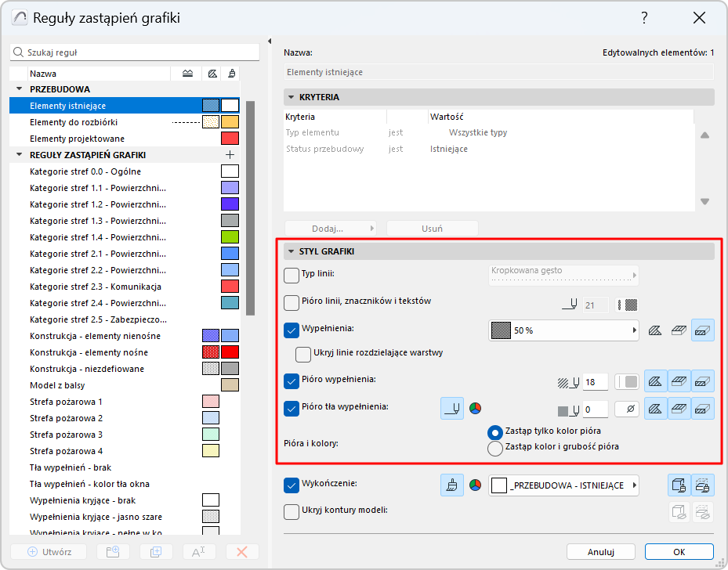
Task: Click duplicate rule icon at bottom
Action: click(156, 552)
